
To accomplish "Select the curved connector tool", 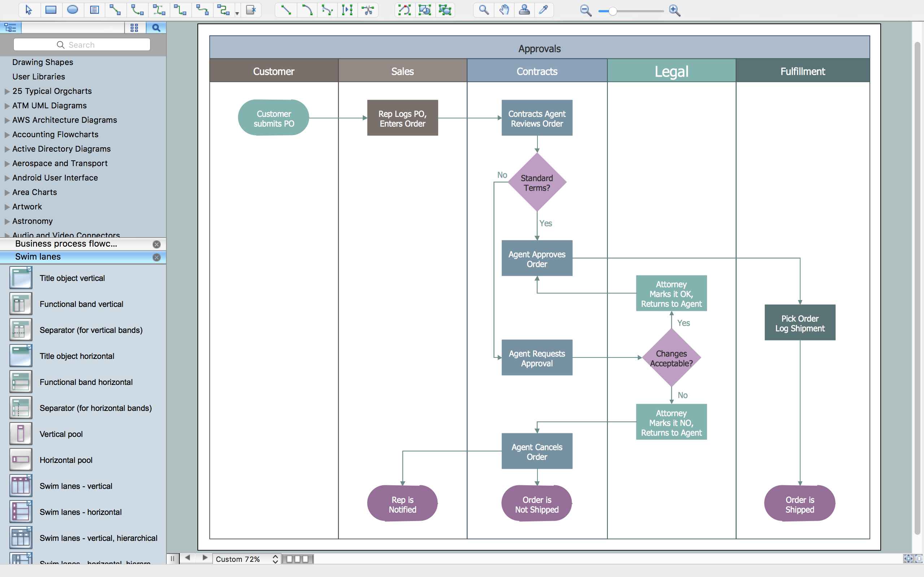I will (308, 10).
